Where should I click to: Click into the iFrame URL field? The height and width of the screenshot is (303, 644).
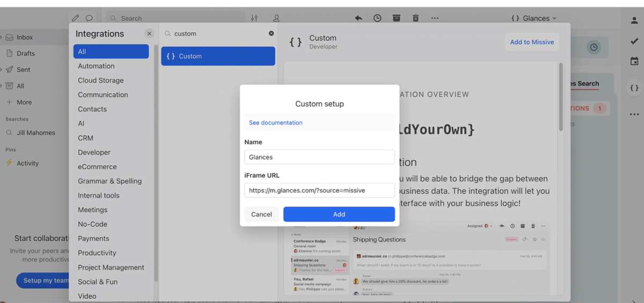(x=319, y=190)
